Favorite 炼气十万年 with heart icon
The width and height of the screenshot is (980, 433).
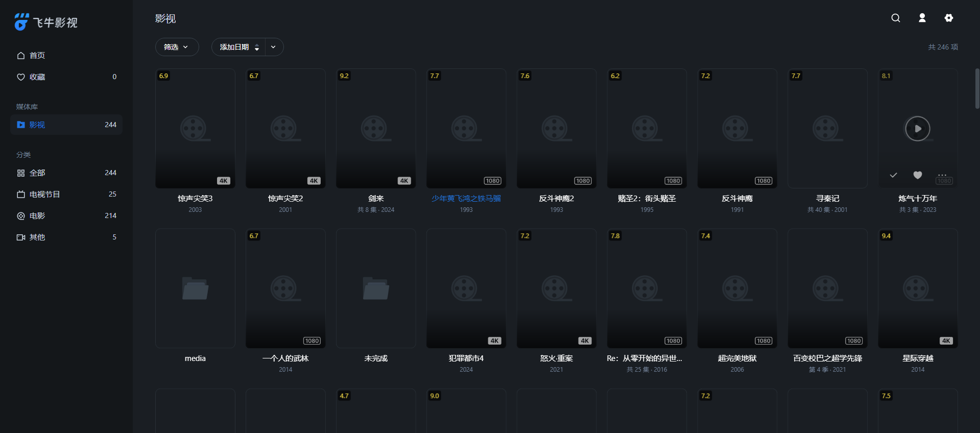(918, 175)
